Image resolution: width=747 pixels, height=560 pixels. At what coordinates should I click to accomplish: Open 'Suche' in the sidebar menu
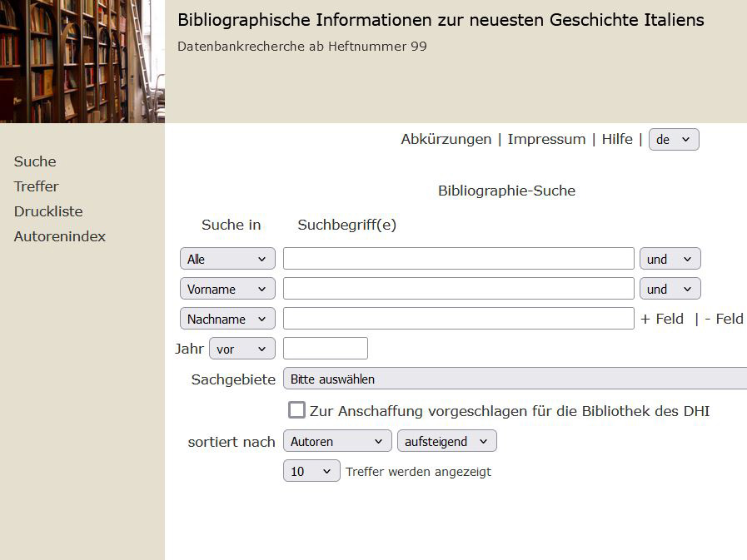(x=35, y=161)
